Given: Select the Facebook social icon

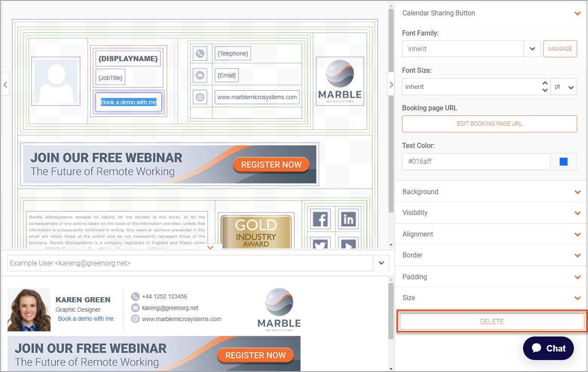Looking at the screenshot, I should point(320,219).
